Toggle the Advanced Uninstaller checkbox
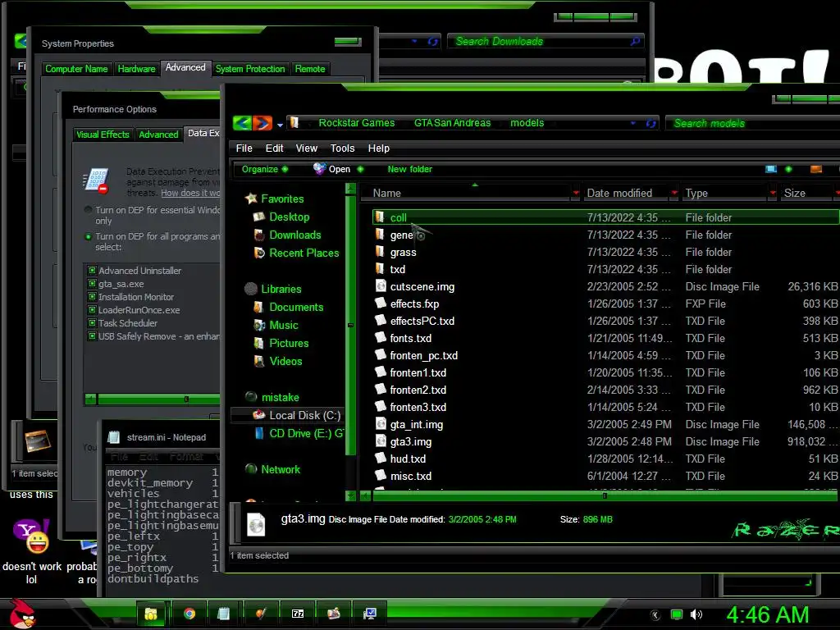Screen dimensions: 840x630 tap(92, 271)
